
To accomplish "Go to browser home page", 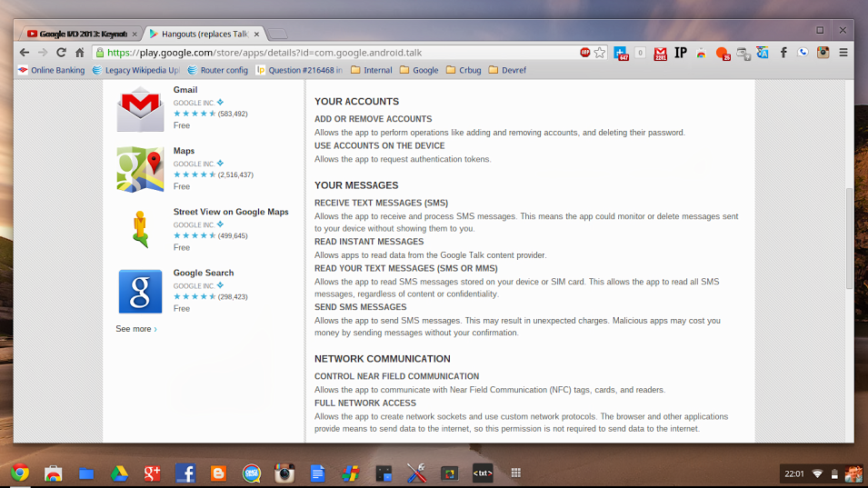I will click(x=80, y=53).
